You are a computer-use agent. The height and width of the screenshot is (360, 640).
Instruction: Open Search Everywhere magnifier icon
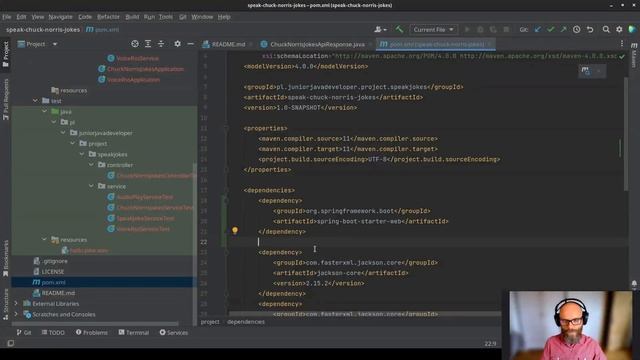click(606, 29)
